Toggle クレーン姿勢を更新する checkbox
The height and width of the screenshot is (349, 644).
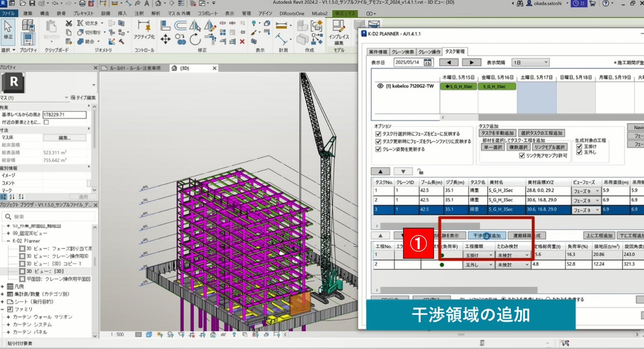tap(378, 149)
